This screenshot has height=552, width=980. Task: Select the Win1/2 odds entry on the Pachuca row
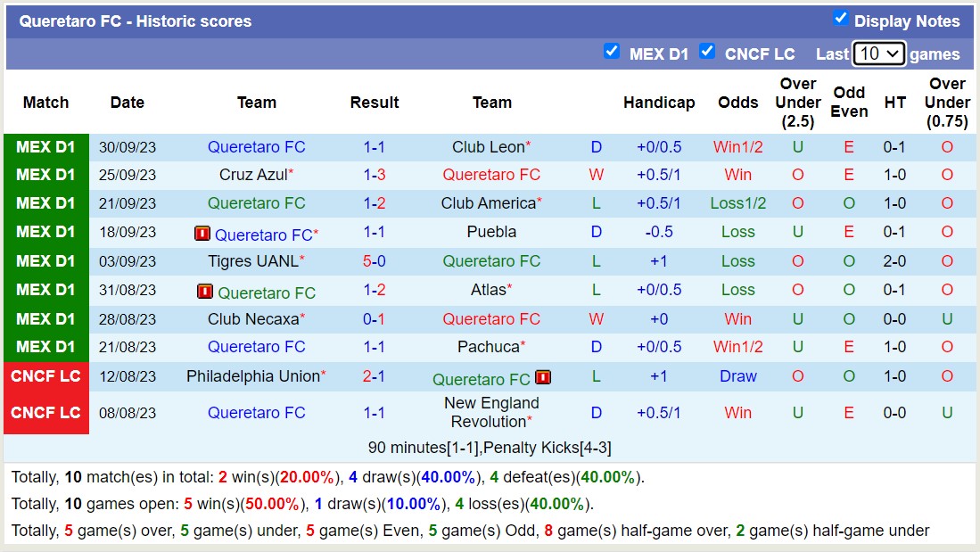pyautogui.click(x=737, y=347)
